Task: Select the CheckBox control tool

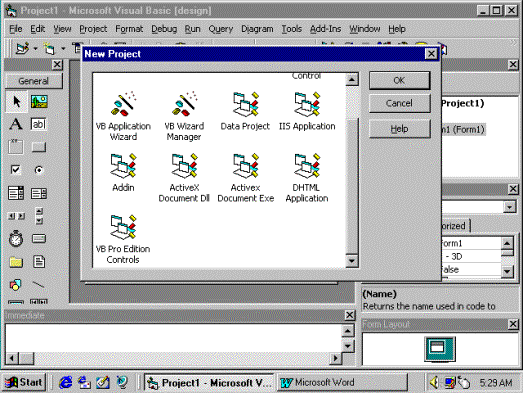Action: (x=16, y=170)
